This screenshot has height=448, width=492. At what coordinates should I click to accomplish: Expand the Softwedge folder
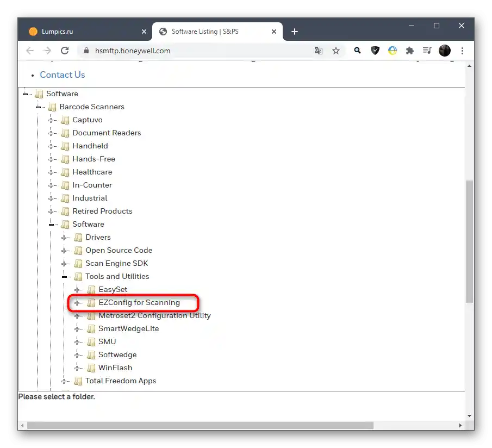pyautogui.click(x=77, y=355)
